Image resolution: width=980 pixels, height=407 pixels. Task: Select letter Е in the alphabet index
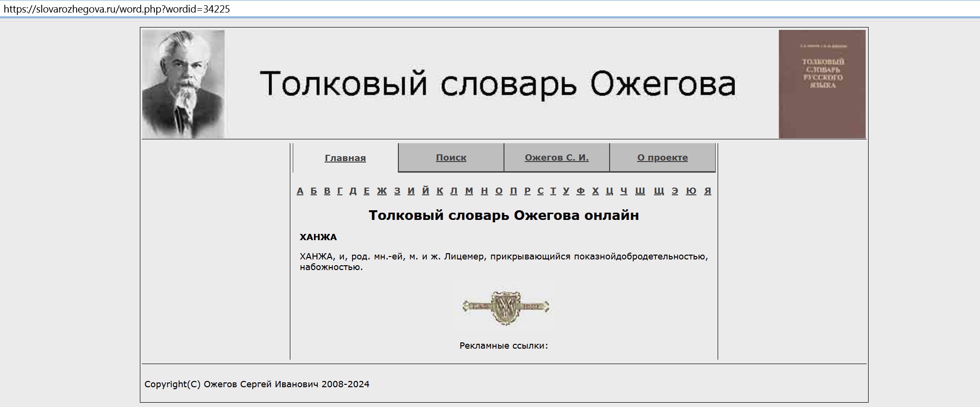click(367, 191)
